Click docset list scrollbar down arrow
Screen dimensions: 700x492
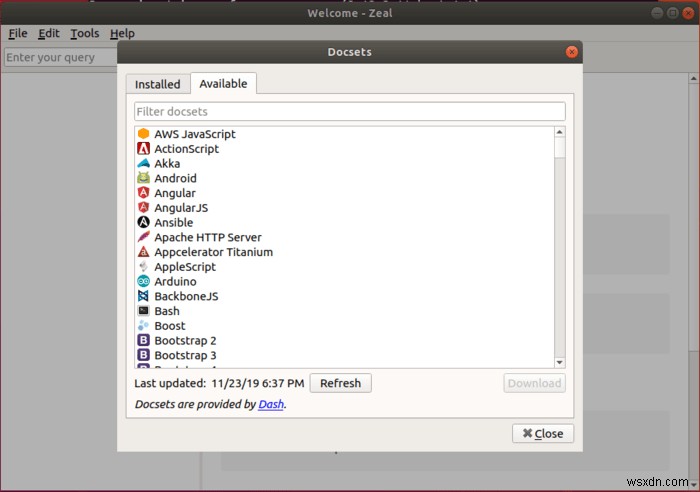[559, 363]
